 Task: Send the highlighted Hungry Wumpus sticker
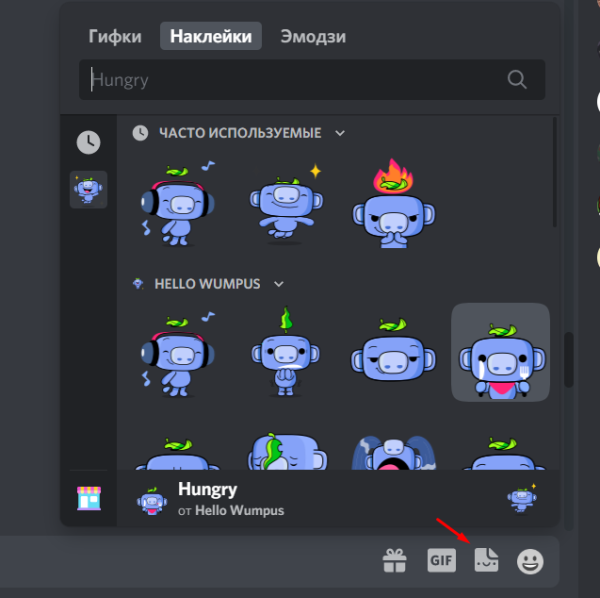point(500,352)
